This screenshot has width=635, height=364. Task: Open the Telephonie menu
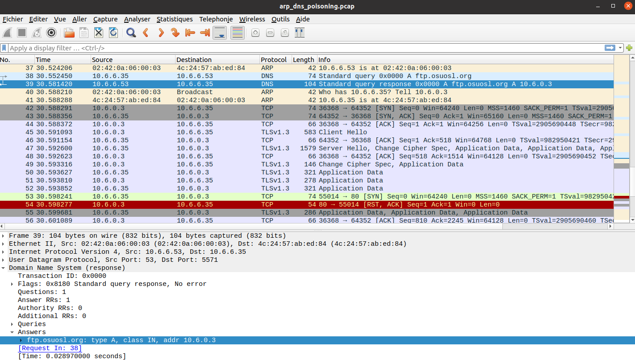point(216,19)
